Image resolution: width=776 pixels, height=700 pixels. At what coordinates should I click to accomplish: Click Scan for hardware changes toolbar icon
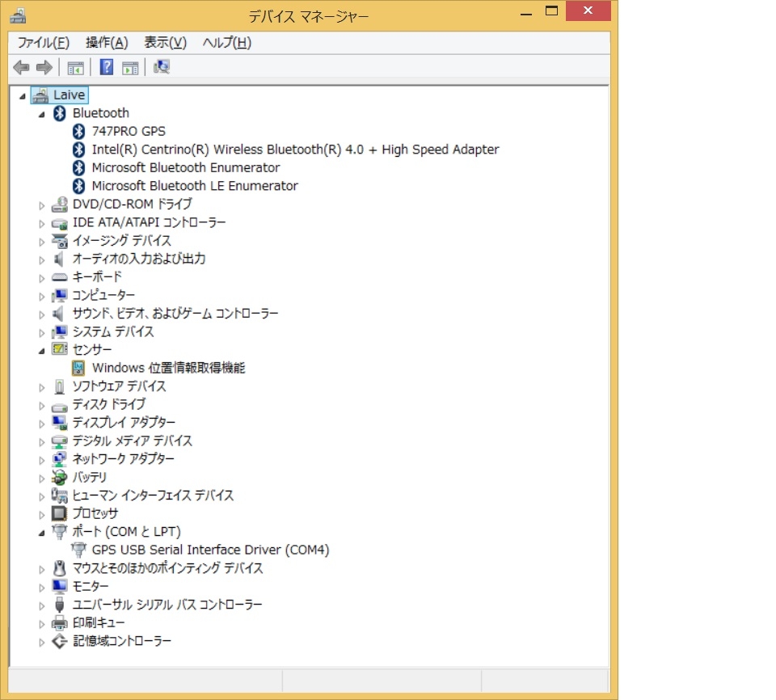(162, 67)
